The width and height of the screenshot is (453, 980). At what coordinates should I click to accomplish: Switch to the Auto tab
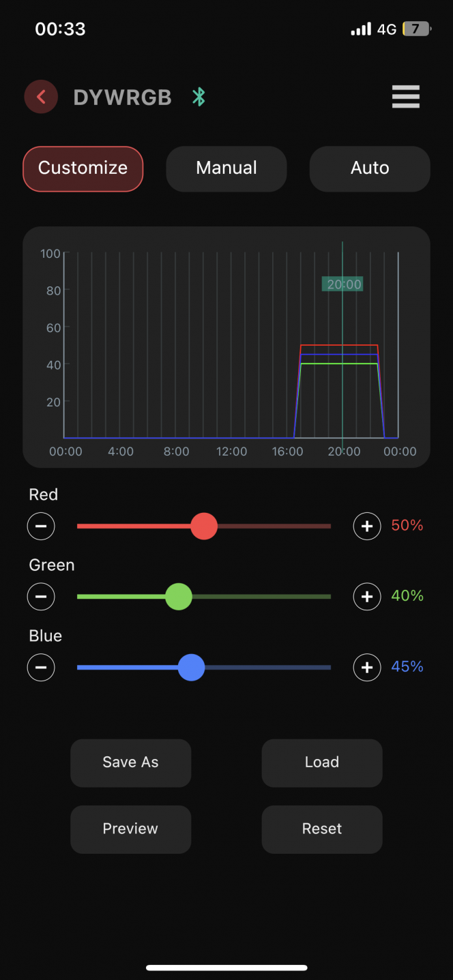tap(370, 168)
